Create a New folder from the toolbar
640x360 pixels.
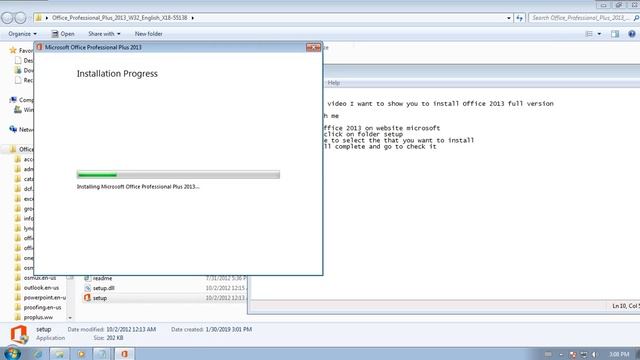149,34
